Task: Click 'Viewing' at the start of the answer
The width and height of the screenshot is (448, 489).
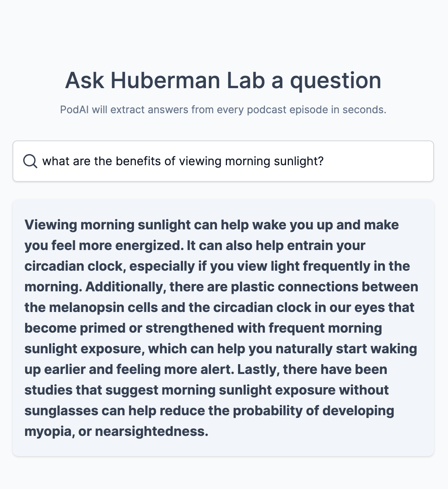Action: pos(51,225)
